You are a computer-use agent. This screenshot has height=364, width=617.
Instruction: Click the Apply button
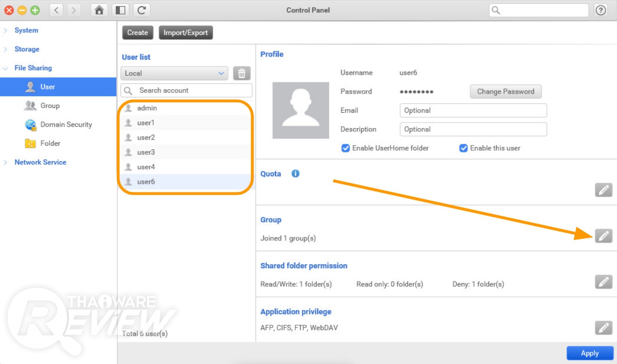[x=590, y=353]
